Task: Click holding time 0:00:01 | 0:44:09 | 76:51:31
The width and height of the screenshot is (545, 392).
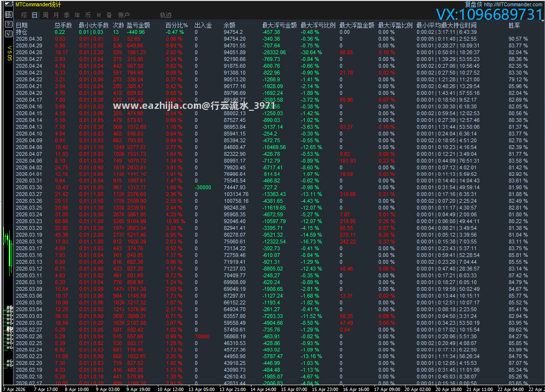Action: tap(448, 161)
